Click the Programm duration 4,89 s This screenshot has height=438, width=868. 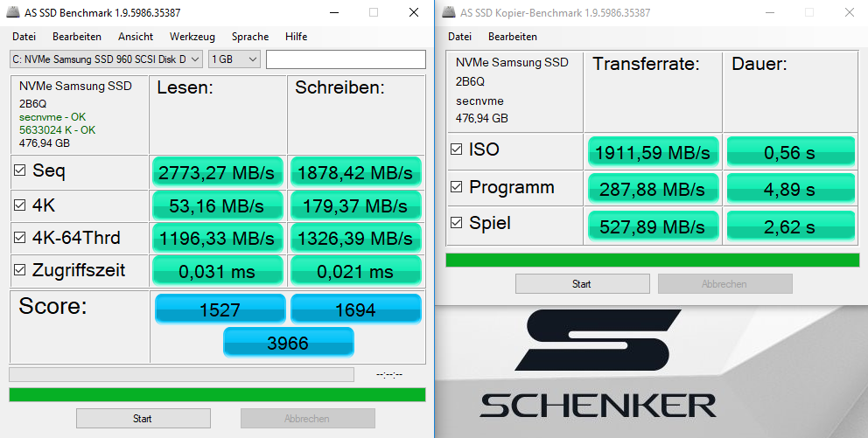(790, 189)
